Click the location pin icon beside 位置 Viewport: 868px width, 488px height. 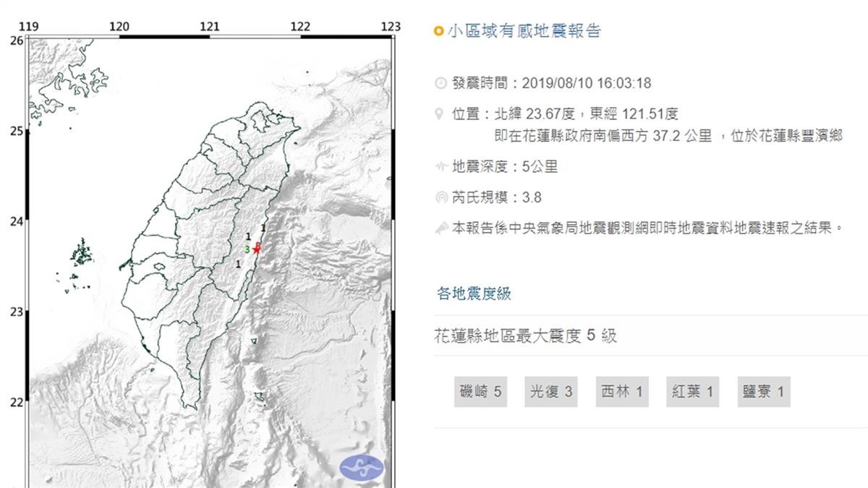click(440, 114)
